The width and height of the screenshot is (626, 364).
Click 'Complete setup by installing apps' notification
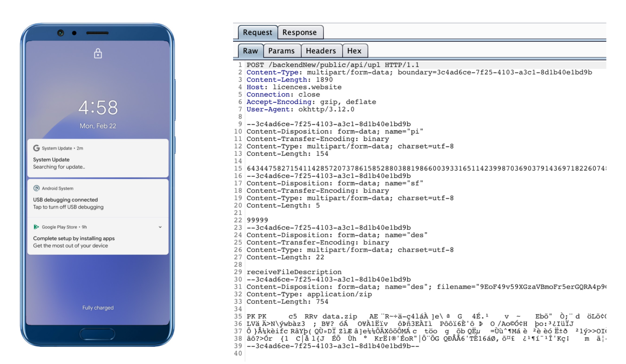click(x=73, y=238)
